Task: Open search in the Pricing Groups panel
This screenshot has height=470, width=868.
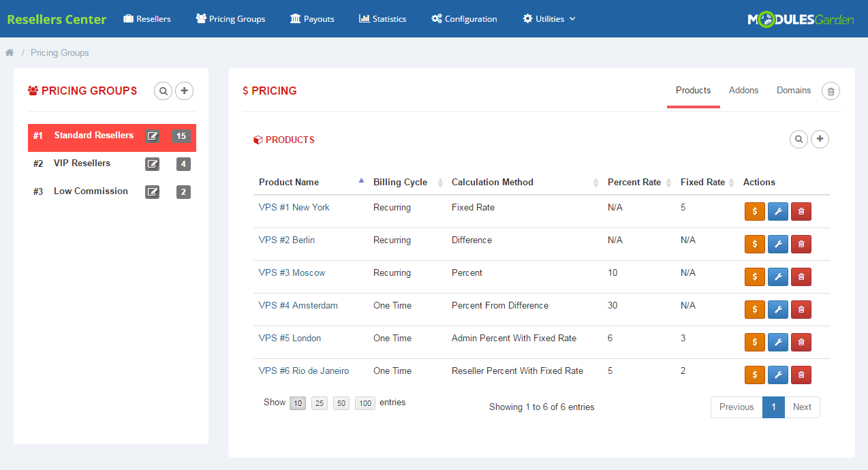Action: [x=163, y=91]
